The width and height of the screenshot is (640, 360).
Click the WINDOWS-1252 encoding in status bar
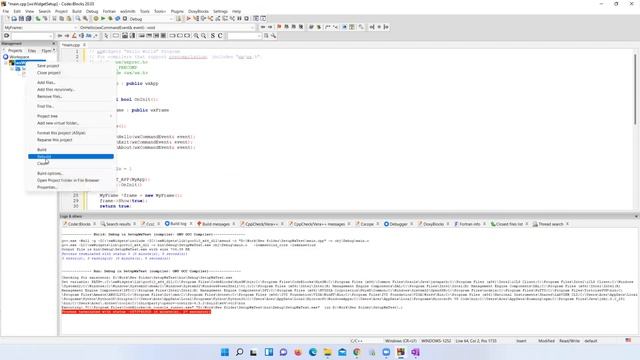436,341
